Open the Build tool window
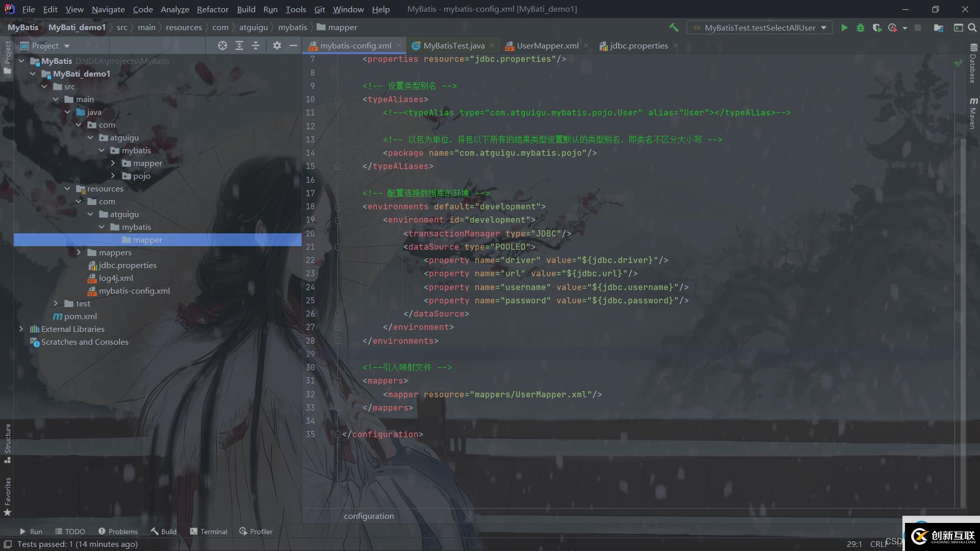Screen dimensions: 980x551 164,531
